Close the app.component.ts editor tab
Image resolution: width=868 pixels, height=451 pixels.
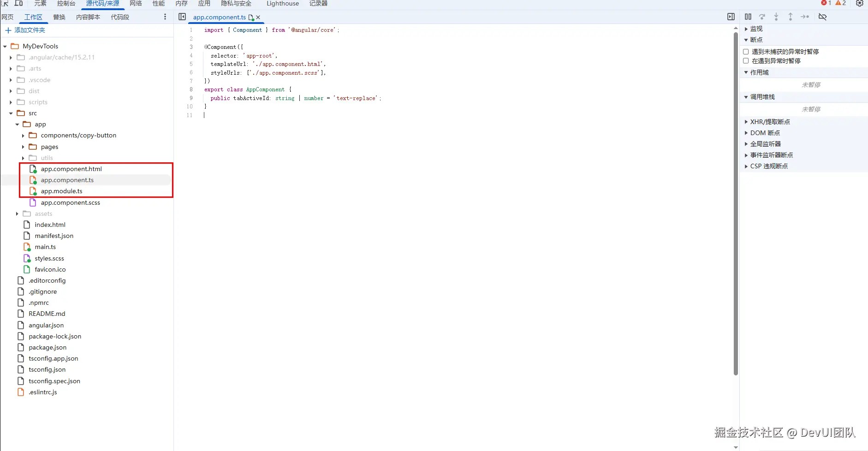coord(258,18)
